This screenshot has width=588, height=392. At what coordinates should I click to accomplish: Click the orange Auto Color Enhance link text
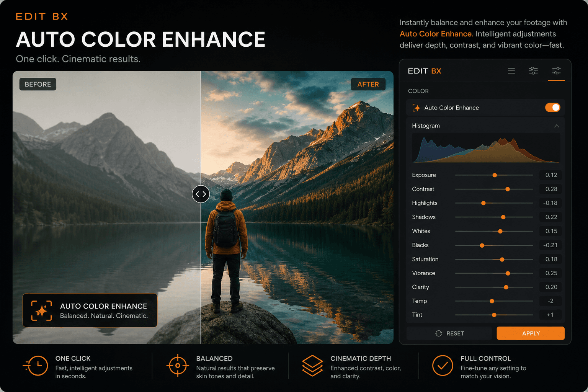point(436,34)
